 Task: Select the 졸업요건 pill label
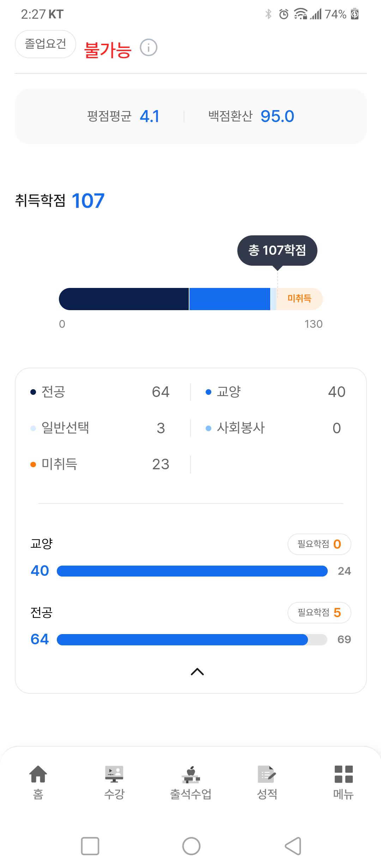46,44
